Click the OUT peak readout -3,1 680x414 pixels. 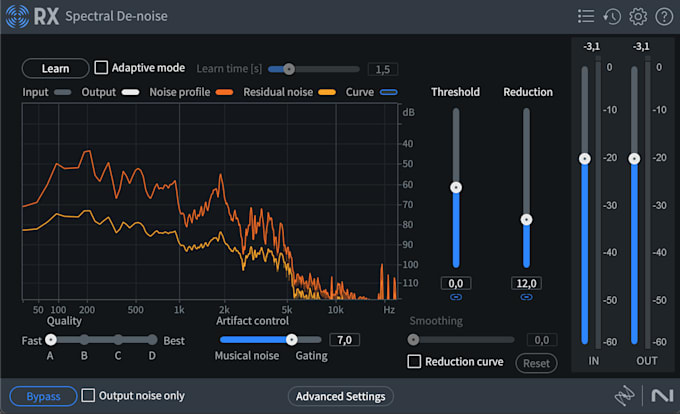click(641, 46)
